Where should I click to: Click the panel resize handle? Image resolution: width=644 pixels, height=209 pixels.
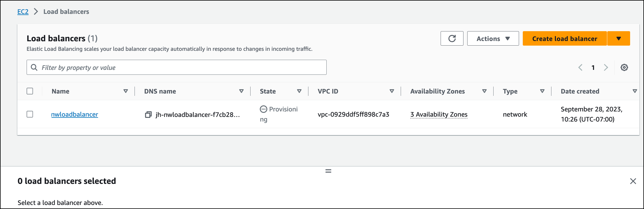pyautogui.click(x=328, y=171)
